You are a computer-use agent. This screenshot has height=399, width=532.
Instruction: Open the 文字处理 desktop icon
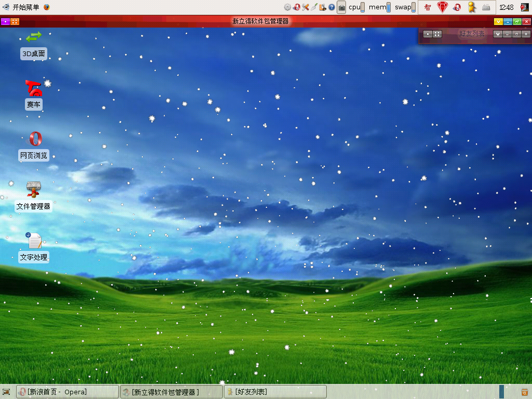click(33, 248)
